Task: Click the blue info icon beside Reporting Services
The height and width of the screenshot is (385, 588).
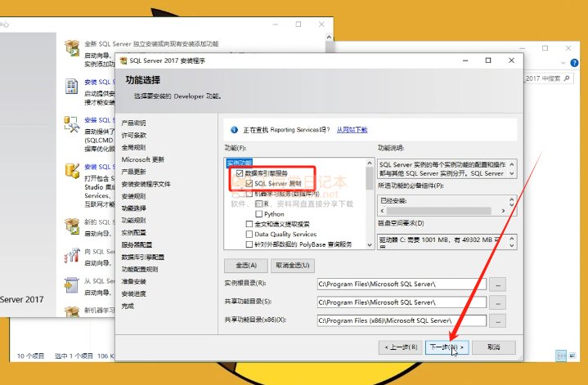Action: pyautogui.click(x=234, y=129)
